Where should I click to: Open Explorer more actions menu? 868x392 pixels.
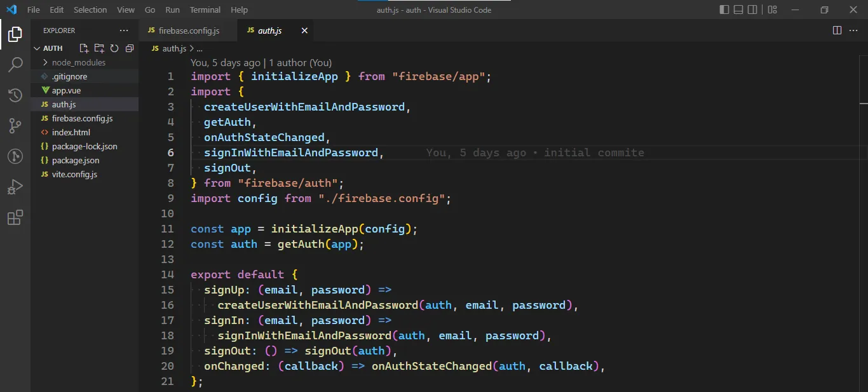pyautogui.click(x=125, y=30)
